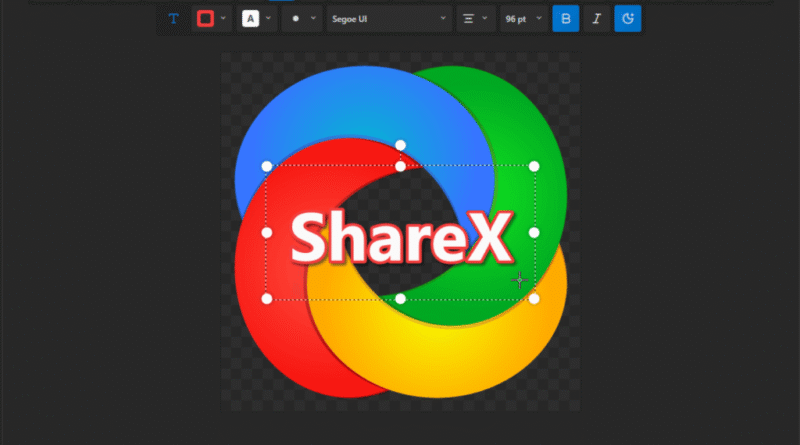Open the white text color swatch
800x445 pixels.
(250, 19)
